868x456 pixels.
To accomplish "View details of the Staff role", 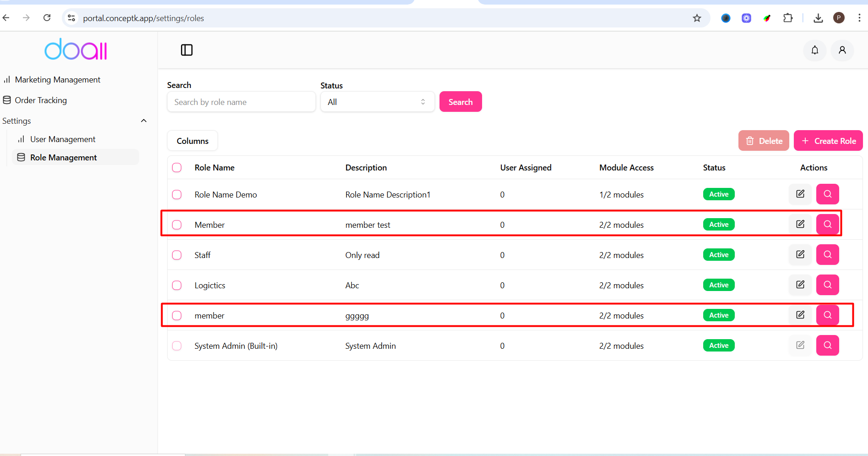I will (827, 255).
